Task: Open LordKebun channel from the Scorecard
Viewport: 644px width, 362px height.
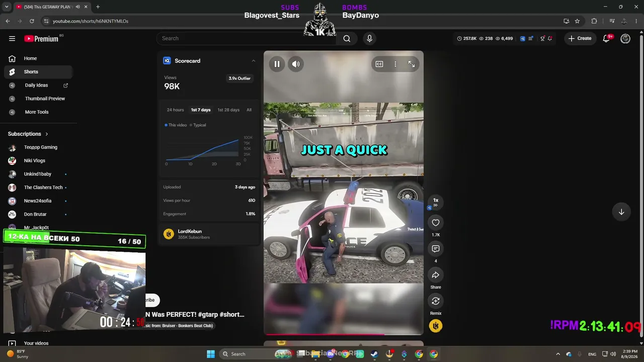Action: click(x=190, y=231)
